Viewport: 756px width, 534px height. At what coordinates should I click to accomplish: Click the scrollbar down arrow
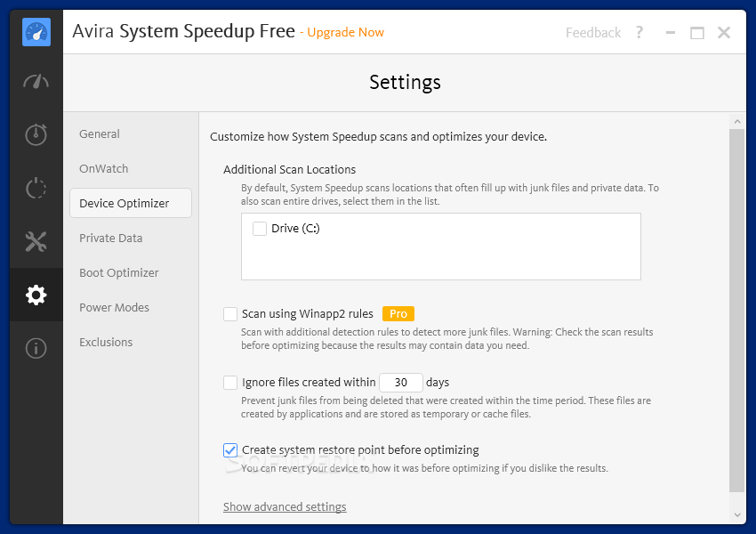[737, 514]
